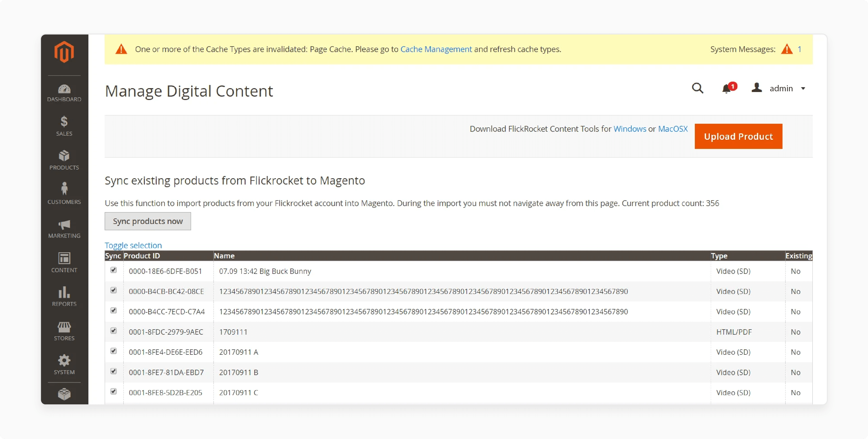The image size is (868, 439).
Task: Open the Products box icon
Action: (x=64, y=156)
